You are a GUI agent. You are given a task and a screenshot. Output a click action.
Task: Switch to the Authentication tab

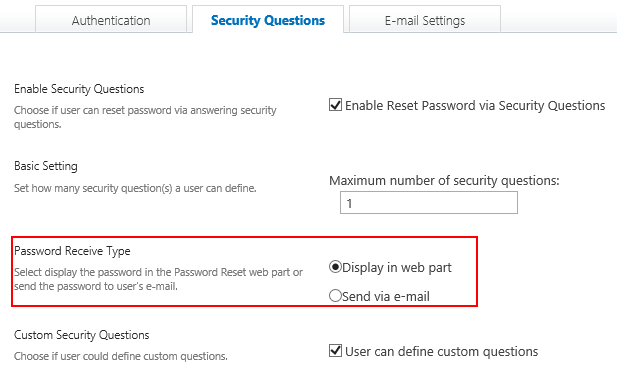pos(111,20)
